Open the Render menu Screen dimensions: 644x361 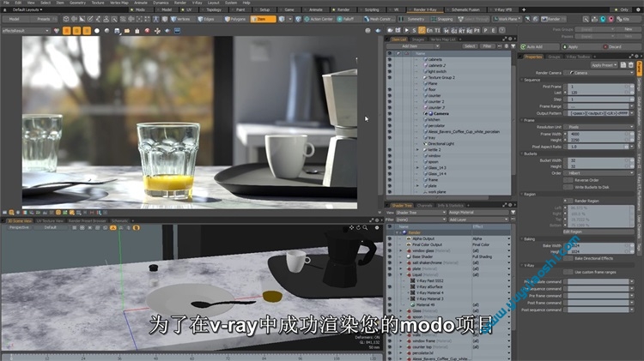click(180, 3)
